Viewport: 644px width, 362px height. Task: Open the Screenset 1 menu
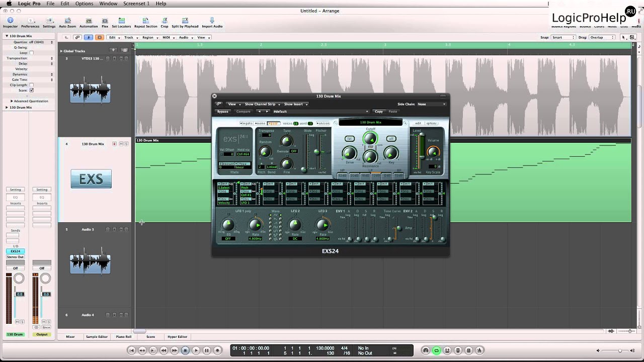click(136, 4)
